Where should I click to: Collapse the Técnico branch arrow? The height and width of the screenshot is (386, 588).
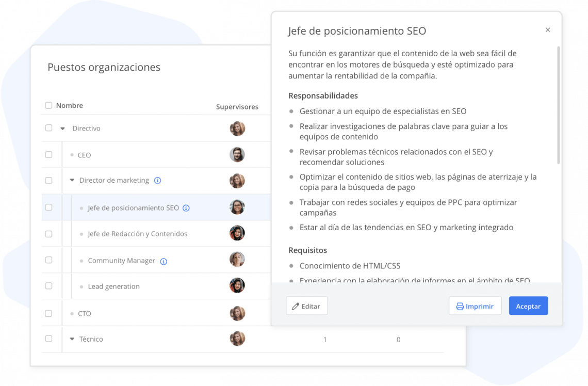[x=72, y=339]
